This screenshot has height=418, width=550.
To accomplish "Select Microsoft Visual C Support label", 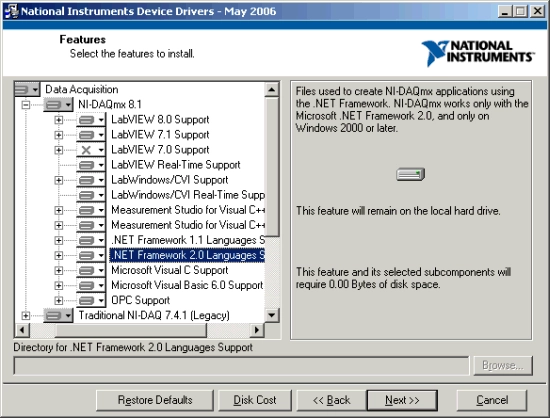I will click(x=170, y=270).
